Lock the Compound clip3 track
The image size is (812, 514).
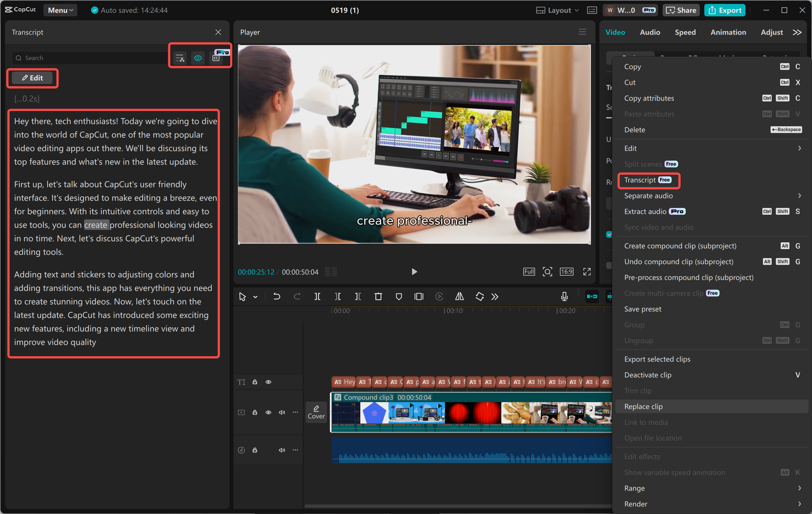255,412
